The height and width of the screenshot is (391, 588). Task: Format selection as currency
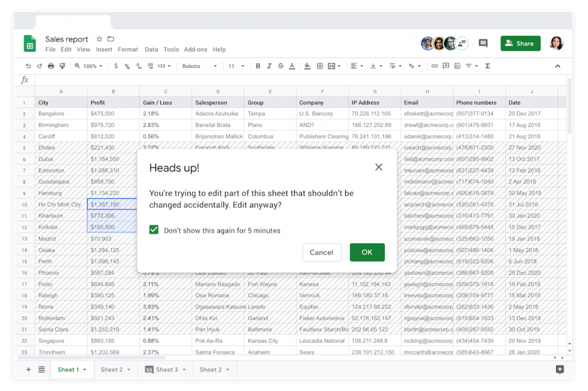click(x=115, y=65)
